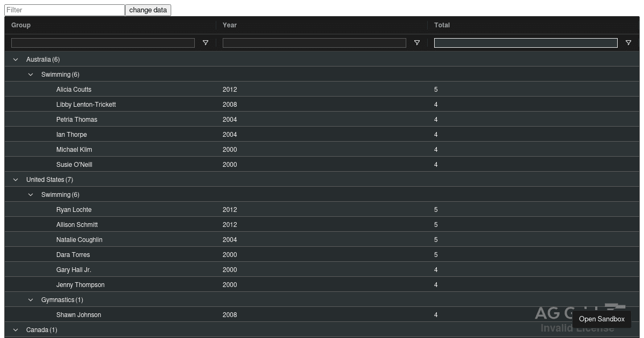
Task: Collapse the Australia group
Action: 16,60
